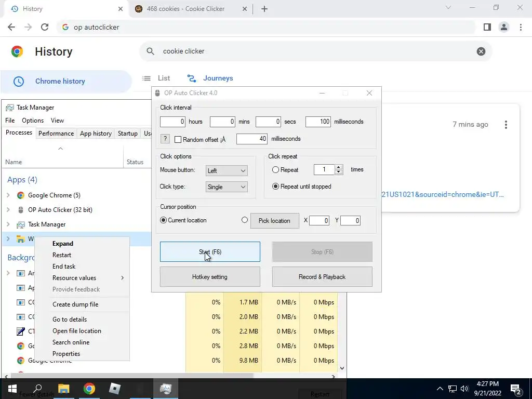Open Chrome tab search chevron
The width and height of the screenshot is (532, 399).
[448, 7]
